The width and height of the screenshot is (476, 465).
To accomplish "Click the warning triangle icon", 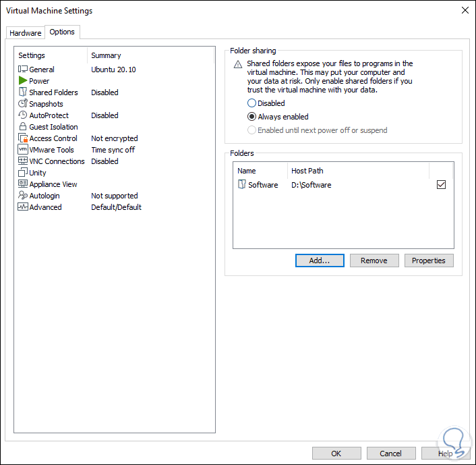I will [238, 64].
